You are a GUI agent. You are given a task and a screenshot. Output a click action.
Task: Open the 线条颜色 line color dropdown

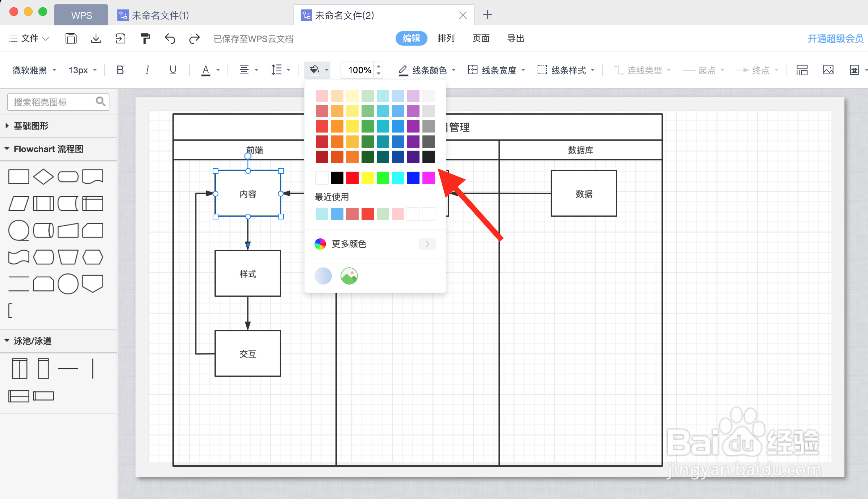427,70
